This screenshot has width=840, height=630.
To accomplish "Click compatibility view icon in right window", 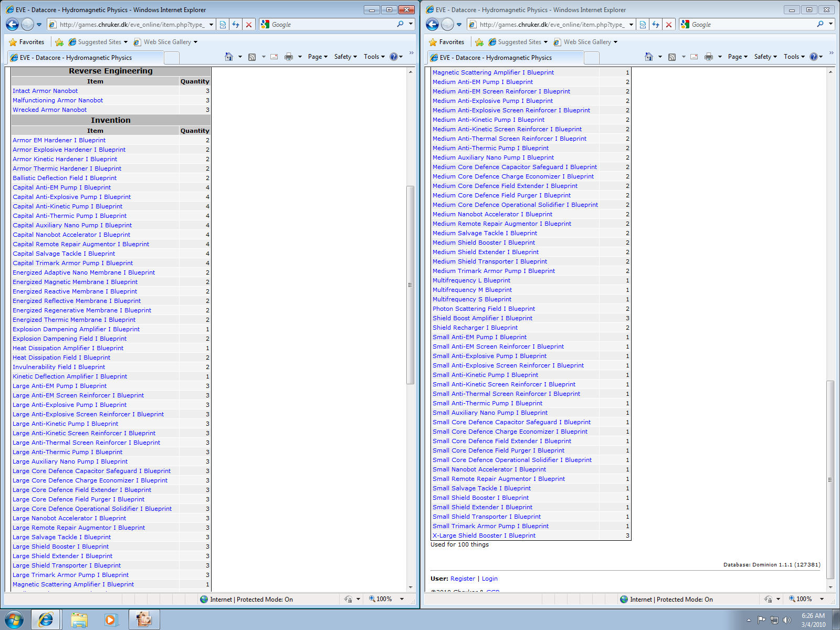I will coord(643,24).
